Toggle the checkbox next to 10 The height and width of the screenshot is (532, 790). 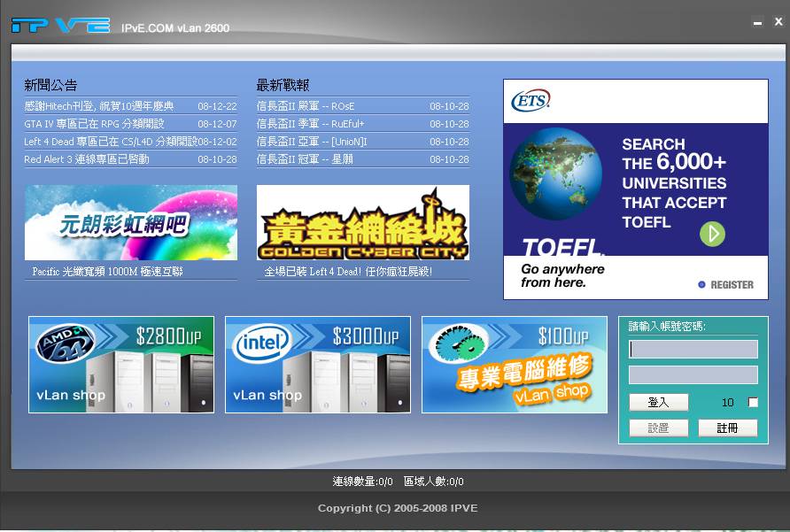pos(753,403)
